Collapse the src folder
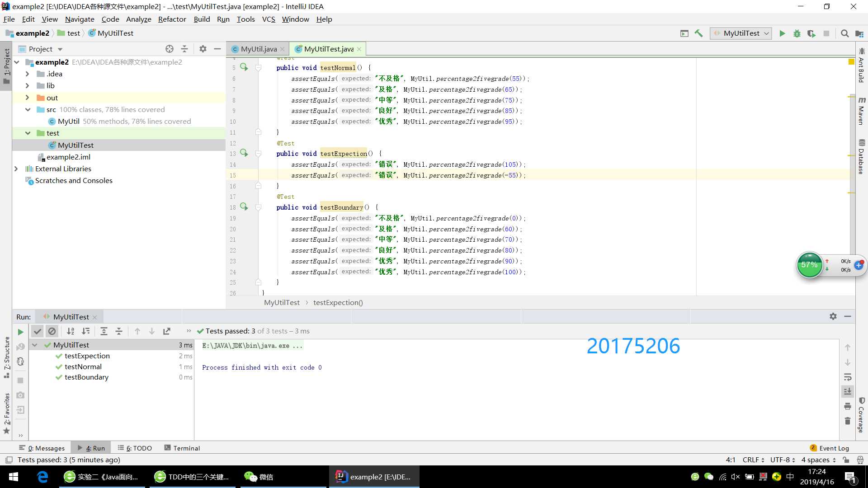Viewport: 868px width, 488px height. pyautogui.click(x=28, y=109)
